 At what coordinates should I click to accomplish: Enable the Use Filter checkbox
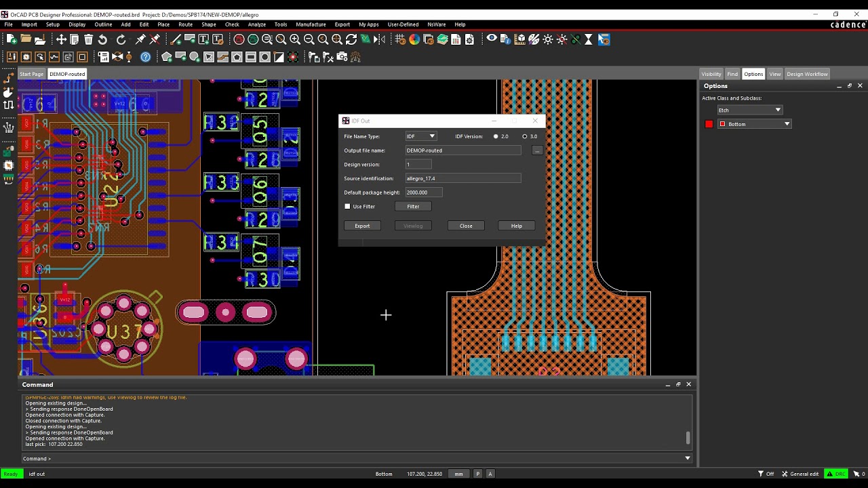(348, 207)
